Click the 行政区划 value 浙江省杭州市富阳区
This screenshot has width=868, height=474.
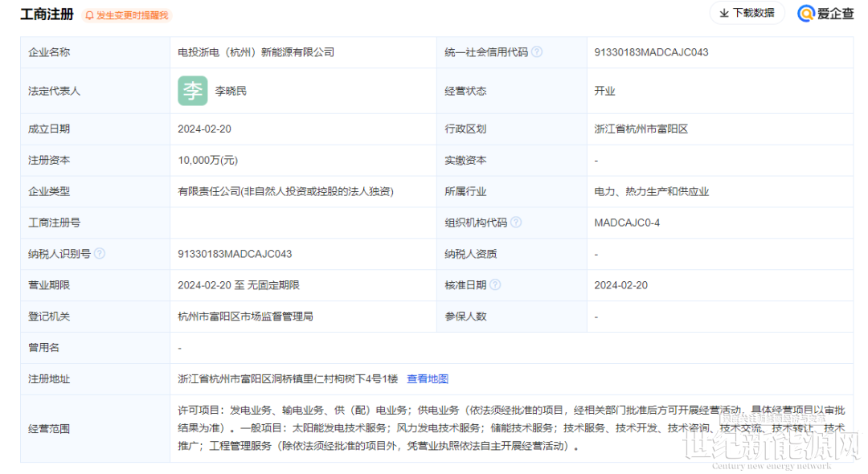641,129
